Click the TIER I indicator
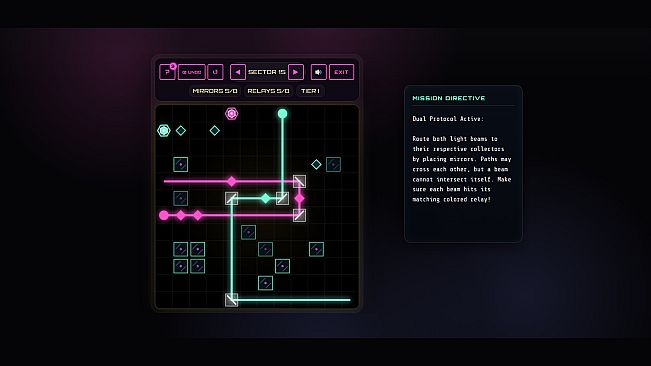The height and width of the screenshot is (366, 651). tap(310, 91)
